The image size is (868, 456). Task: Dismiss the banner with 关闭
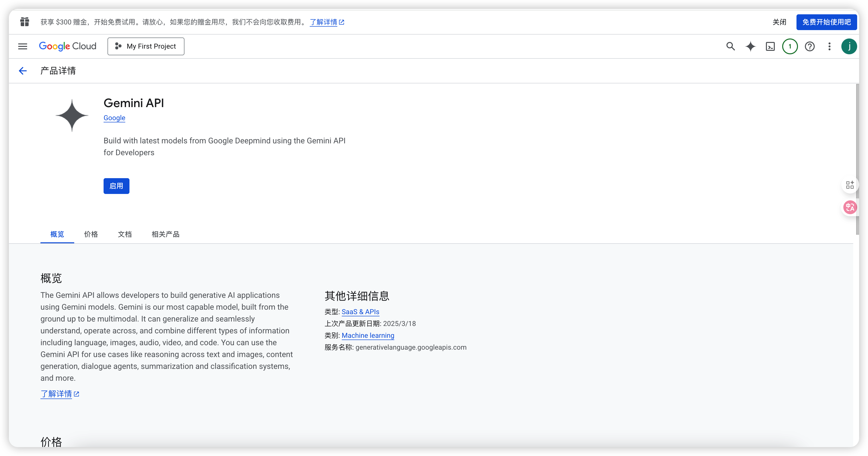[779, 22]
